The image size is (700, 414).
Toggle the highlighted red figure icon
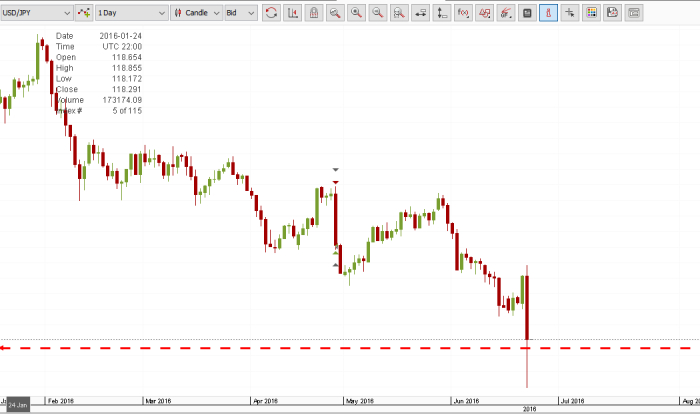point(549,13)
